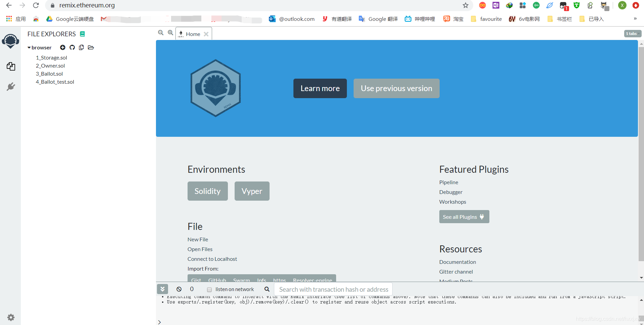644x325 pixels.
Task: Click Connect to Localhost link
Action: 212,259
